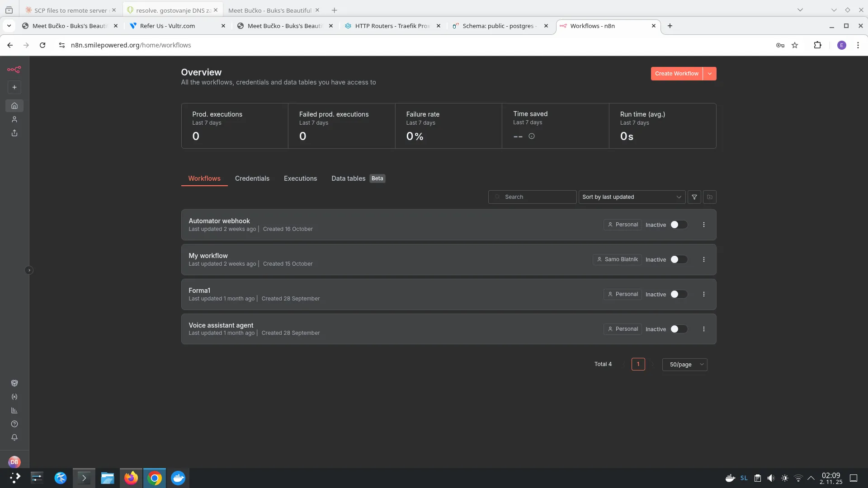Click the Create Workflow button

click(676, 74)
